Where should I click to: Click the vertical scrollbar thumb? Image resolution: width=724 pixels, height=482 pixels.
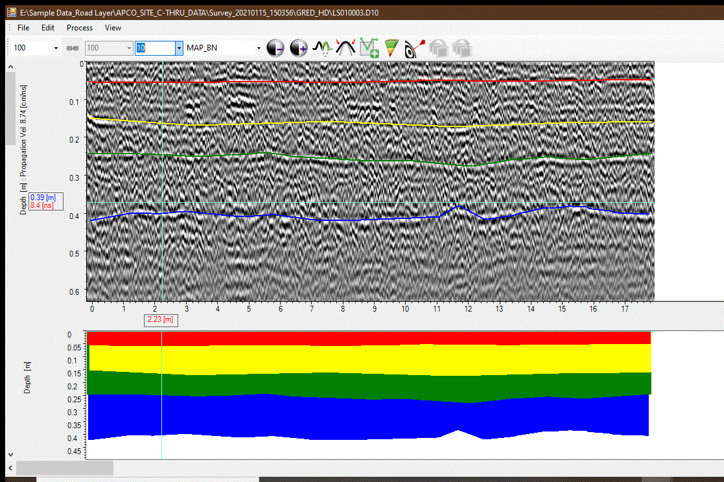(x=11, y=108)
